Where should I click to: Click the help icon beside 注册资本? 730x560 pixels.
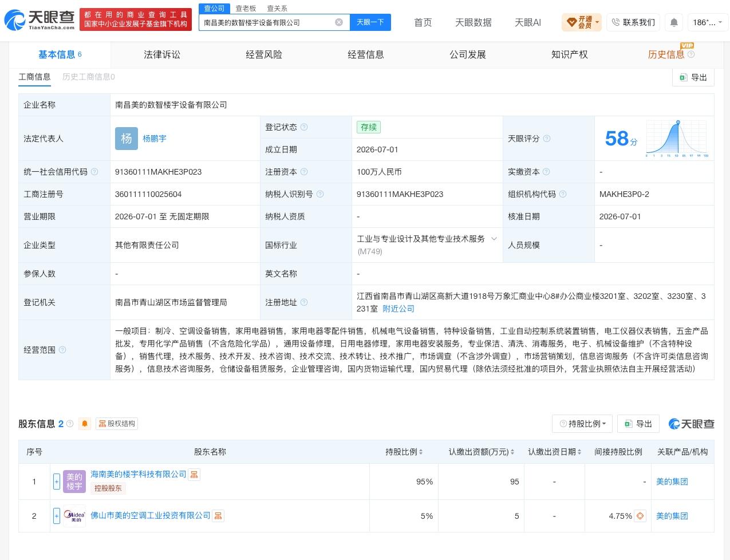pyautogui.click(x=304, y=172)
